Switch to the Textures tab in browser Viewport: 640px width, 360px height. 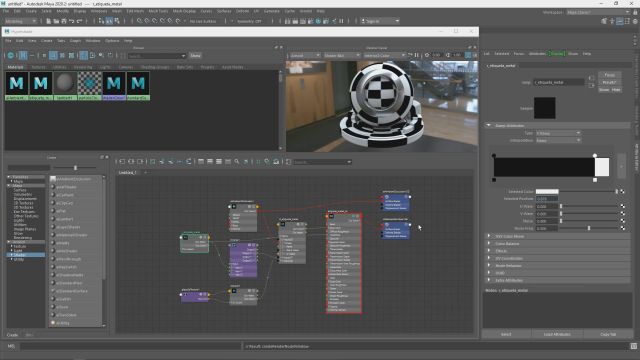pos(38,67)
